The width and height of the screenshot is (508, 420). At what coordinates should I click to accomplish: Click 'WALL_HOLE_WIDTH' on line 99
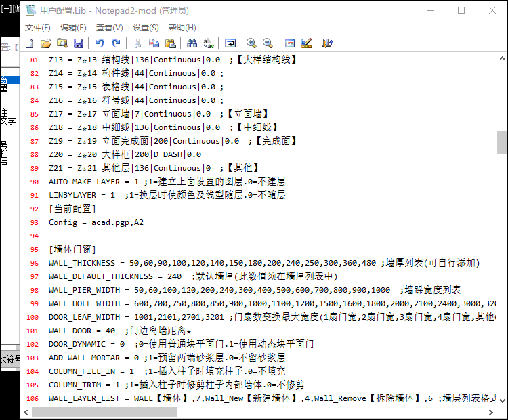[84, 303]
